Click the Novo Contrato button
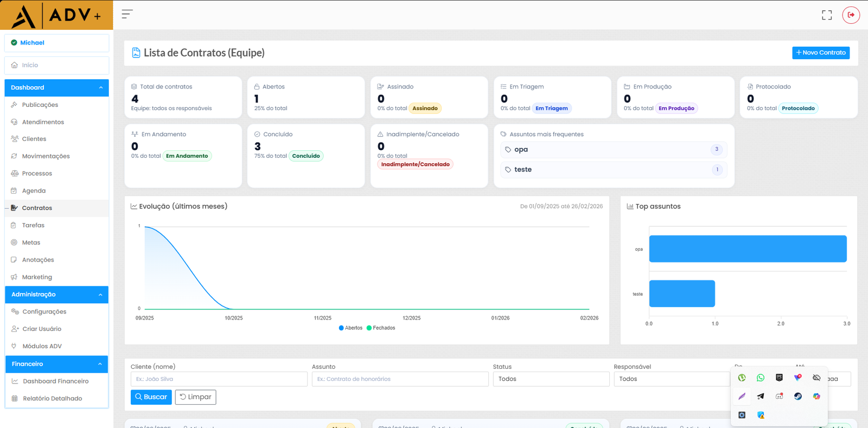Screen dimensions: 868x428 click(820, 53)
